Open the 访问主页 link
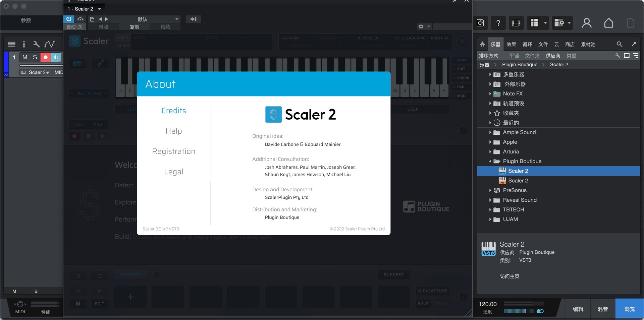 pos(509,276)
